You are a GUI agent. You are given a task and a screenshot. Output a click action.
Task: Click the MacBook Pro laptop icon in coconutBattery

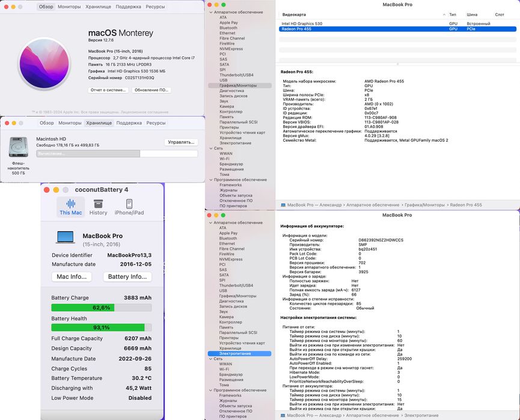click(x=66, y=237)
